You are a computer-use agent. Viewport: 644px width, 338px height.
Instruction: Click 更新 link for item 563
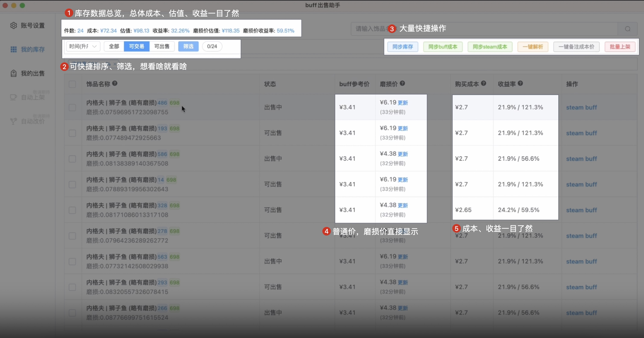[403, 257]
